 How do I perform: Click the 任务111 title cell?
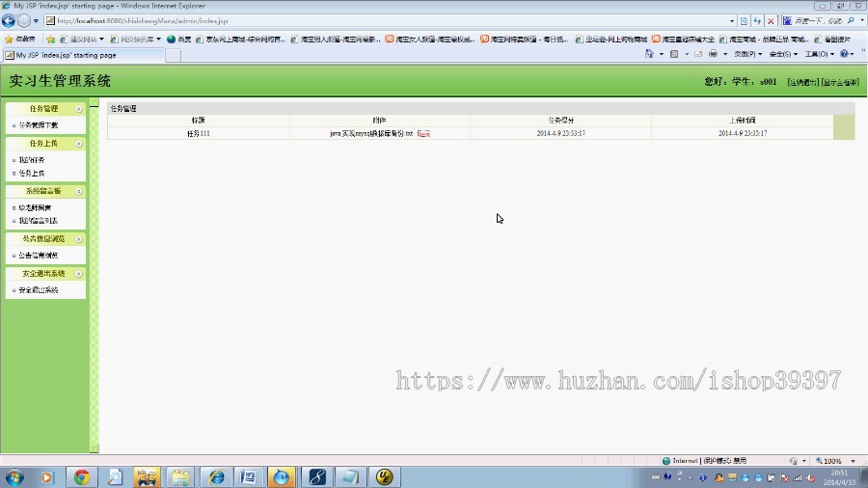click(x=198, y=133)
